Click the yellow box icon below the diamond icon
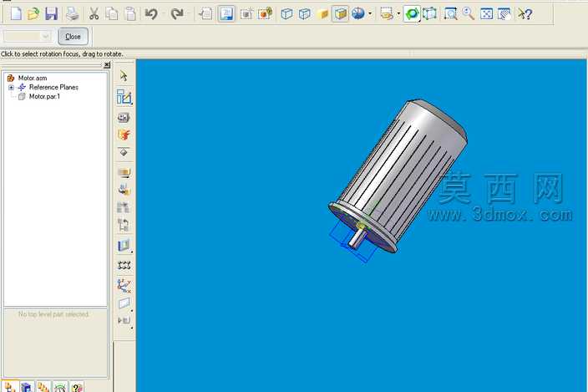This screenshot has height=392, width=588. [124, 173]
